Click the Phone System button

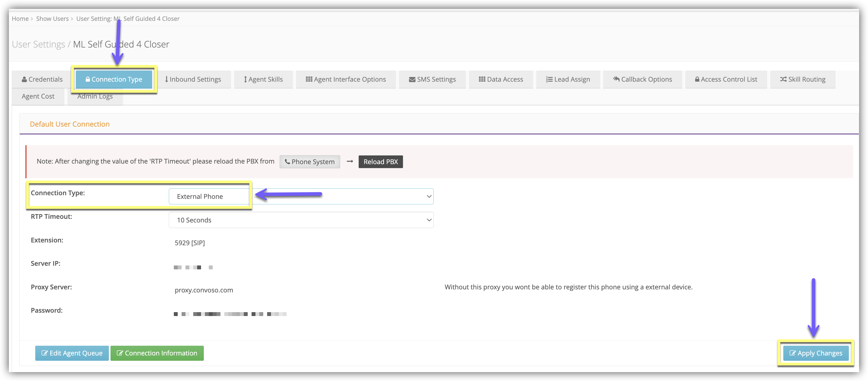click(x=309, y=162)
